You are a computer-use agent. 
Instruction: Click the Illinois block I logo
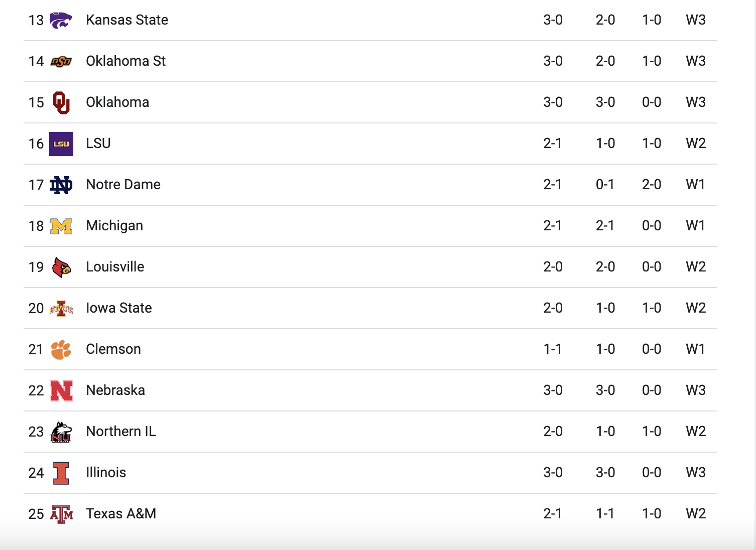coord(61,473)
